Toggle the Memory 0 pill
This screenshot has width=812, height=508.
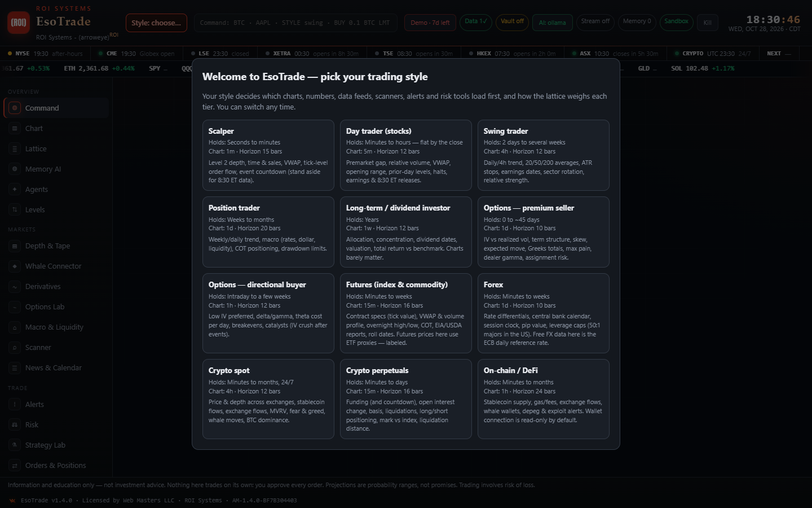(x=637, y=22)
